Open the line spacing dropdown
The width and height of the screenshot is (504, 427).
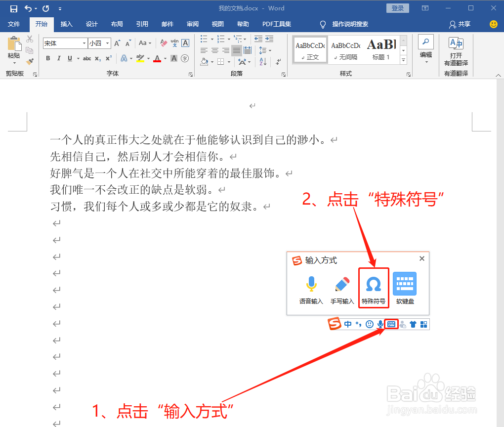click(x=267, y=50)
